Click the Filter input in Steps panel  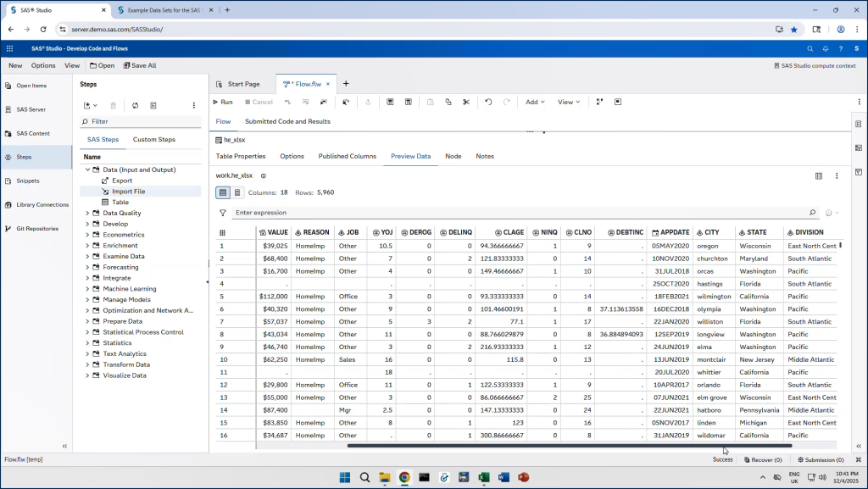click(x=141, y=121)
